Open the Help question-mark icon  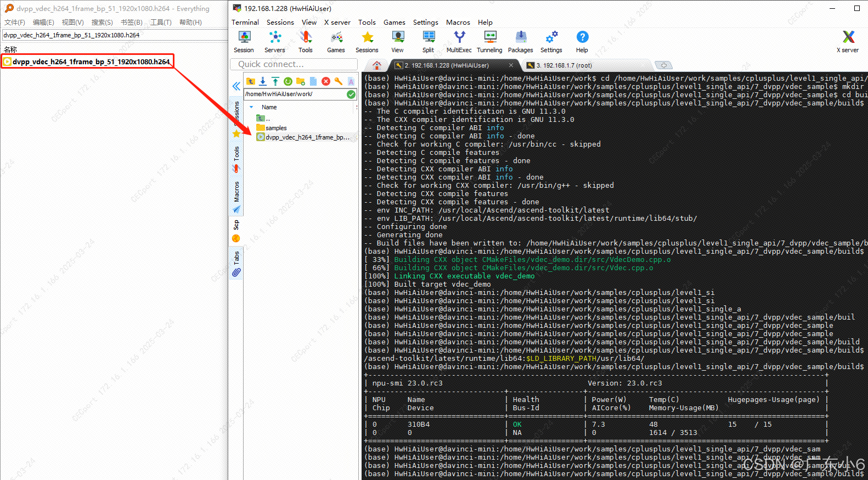click(582, 42)
